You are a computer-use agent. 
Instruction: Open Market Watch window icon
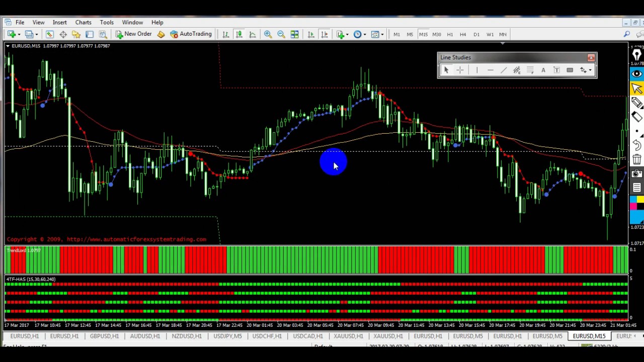click(x=49, y=34)
